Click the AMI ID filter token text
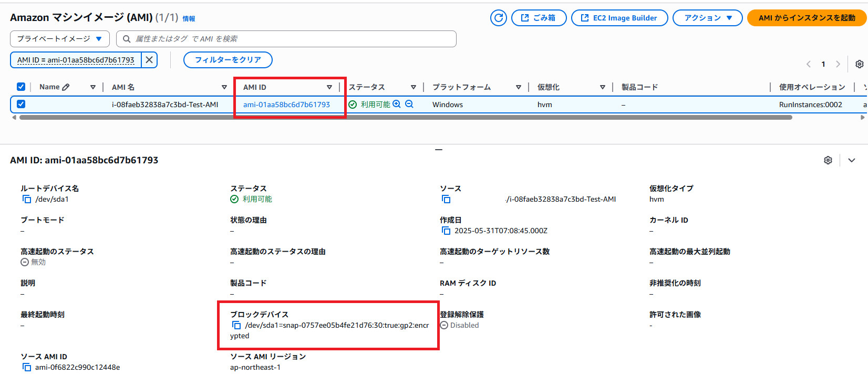The height and width of the screenshot is (375, 868). [76, 60]
